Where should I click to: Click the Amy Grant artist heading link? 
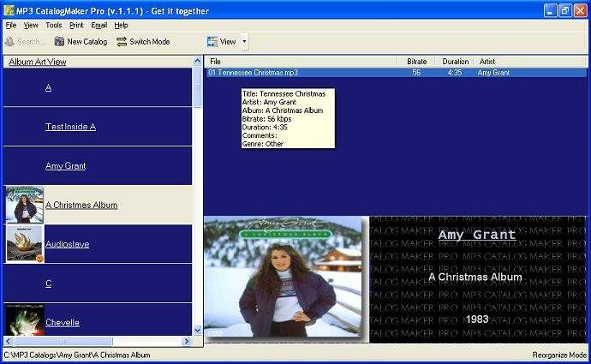[477, 235]
